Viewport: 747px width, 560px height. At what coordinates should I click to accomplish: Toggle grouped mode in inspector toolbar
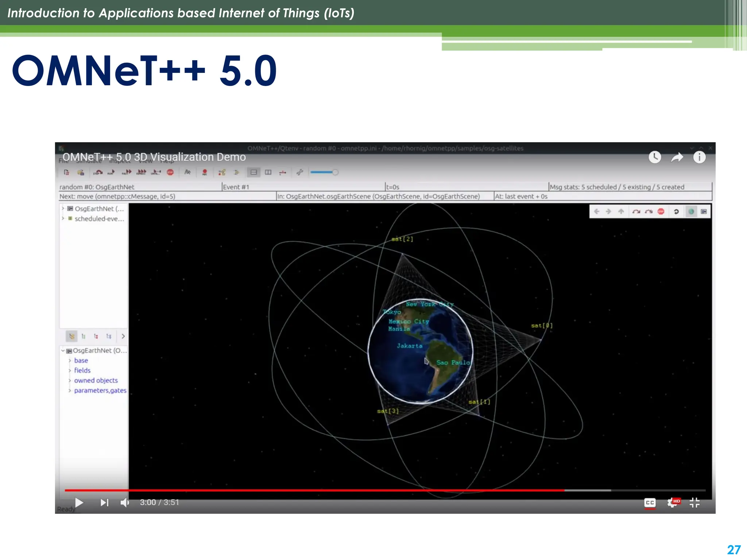point(72,336)
